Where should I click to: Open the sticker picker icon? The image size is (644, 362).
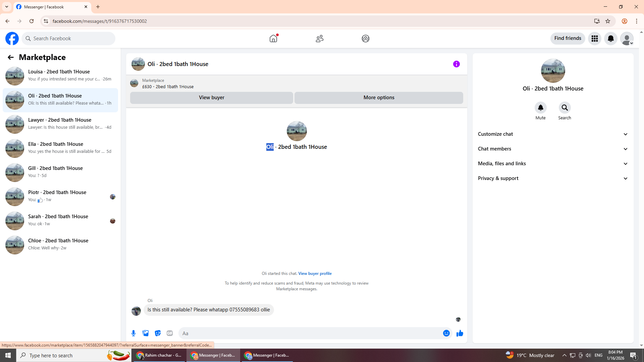[x=158, y=333]
